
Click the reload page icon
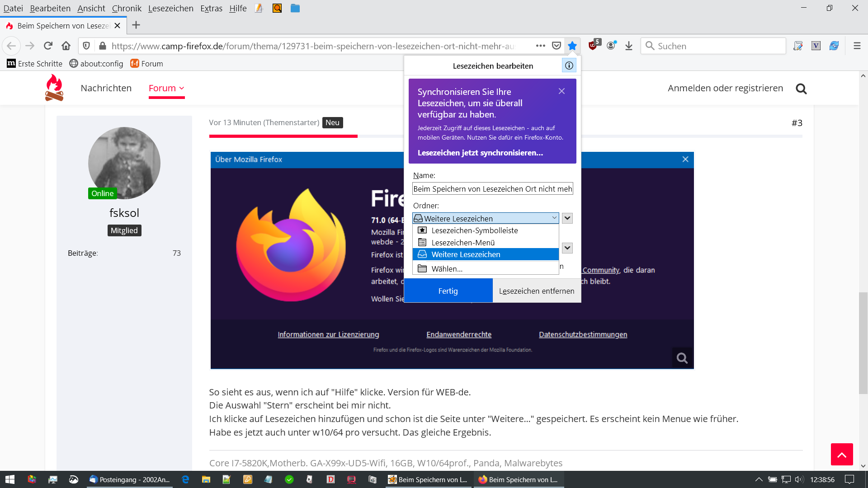(48, 46)
